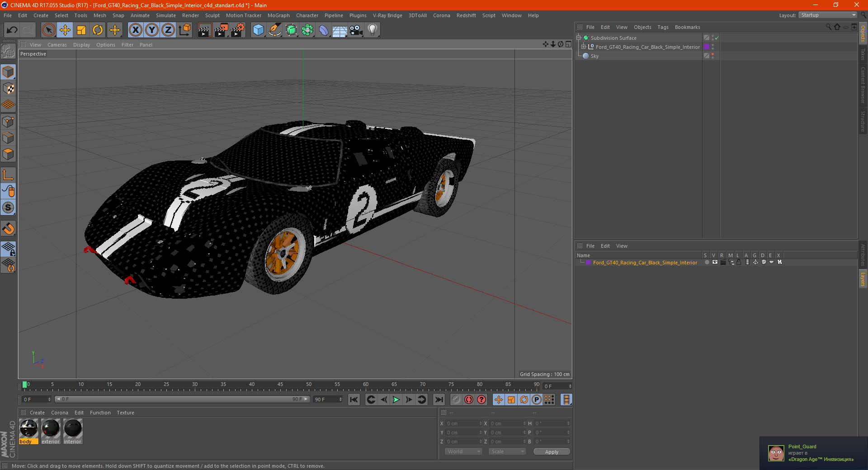Open Render Settings icon
Viewport: 868px width, 470px height.
[238, 30]
